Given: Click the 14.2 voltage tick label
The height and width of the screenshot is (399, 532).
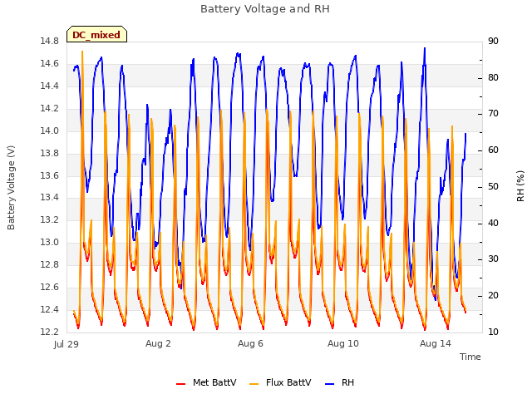Looking at the screenshot, I should 49,108.
